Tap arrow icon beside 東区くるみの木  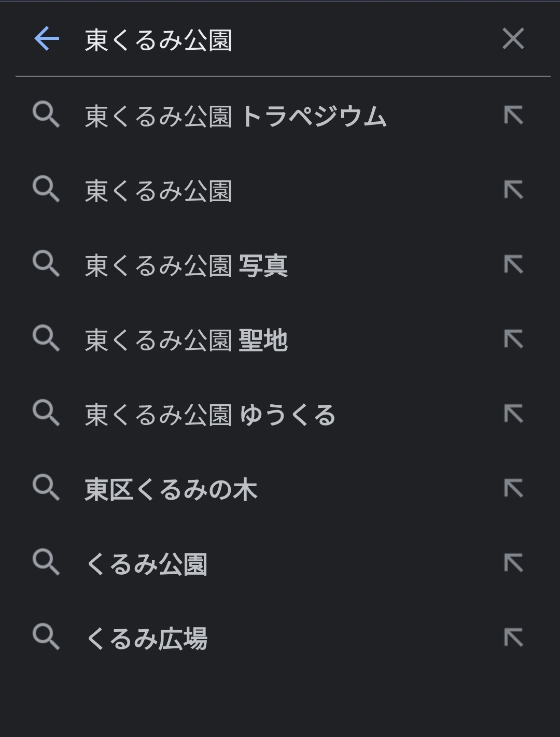click(513, 488)
